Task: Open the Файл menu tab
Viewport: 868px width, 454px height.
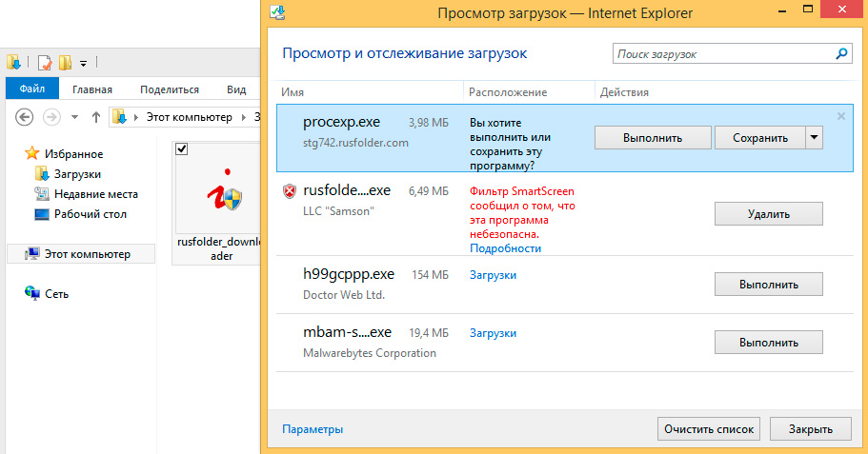Action: pyautogui.click(x=32, y=89)
